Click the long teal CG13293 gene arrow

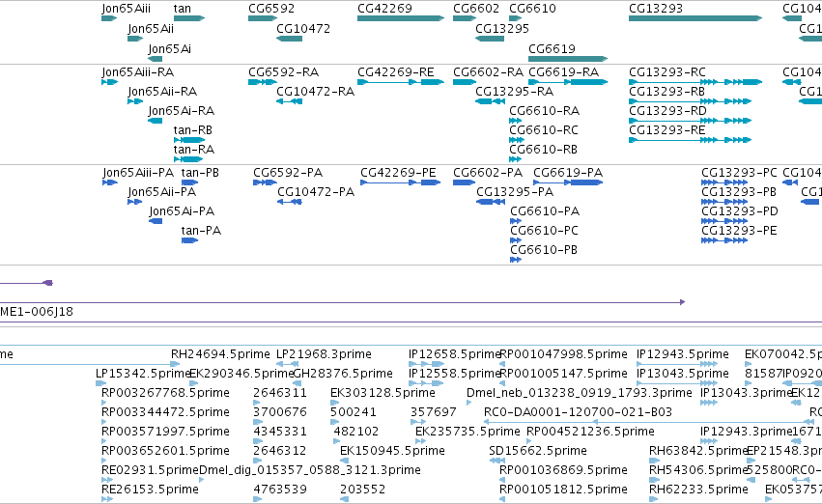point(695,18)
